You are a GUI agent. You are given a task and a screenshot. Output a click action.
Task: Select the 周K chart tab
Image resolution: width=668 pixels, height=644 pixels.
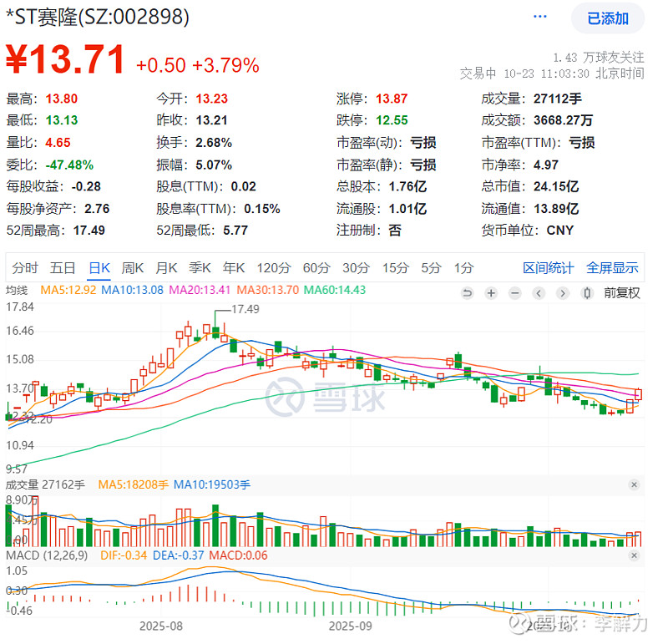point(133,268)
